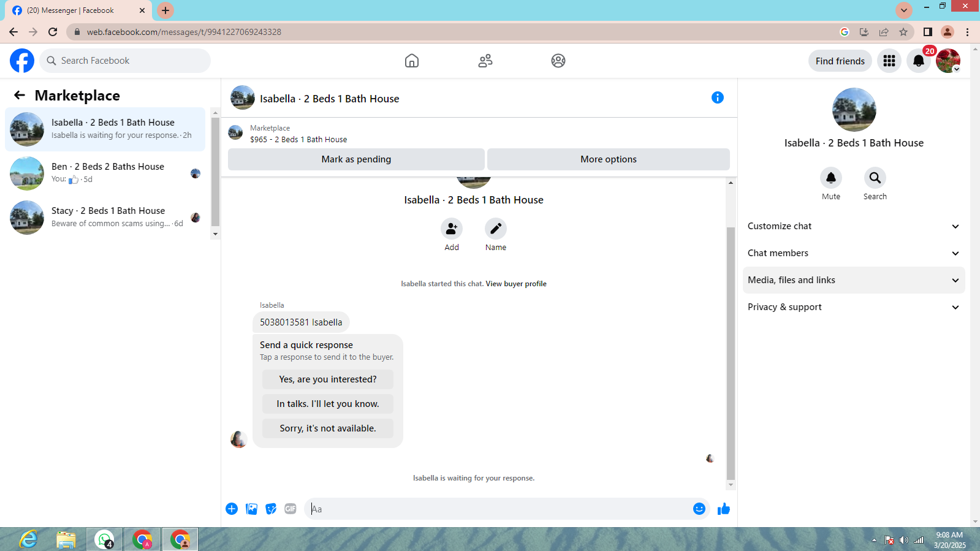Click the conversation information icon
This screenshot has height=551, width=980.
(x=718, y=97)
